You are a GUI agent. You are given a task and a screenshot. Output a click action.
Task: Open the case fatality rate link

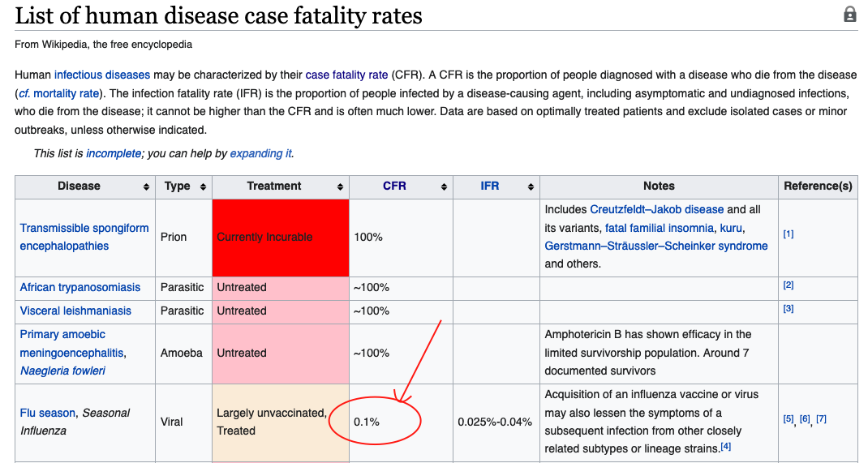(346, 75)
